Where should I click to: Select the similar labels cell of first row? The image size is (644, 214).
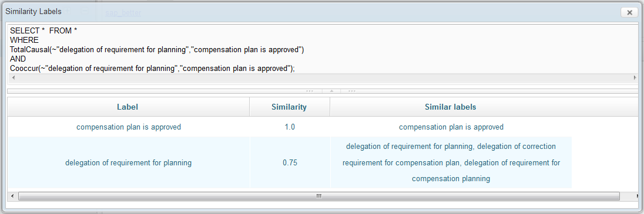coord(451,127)
